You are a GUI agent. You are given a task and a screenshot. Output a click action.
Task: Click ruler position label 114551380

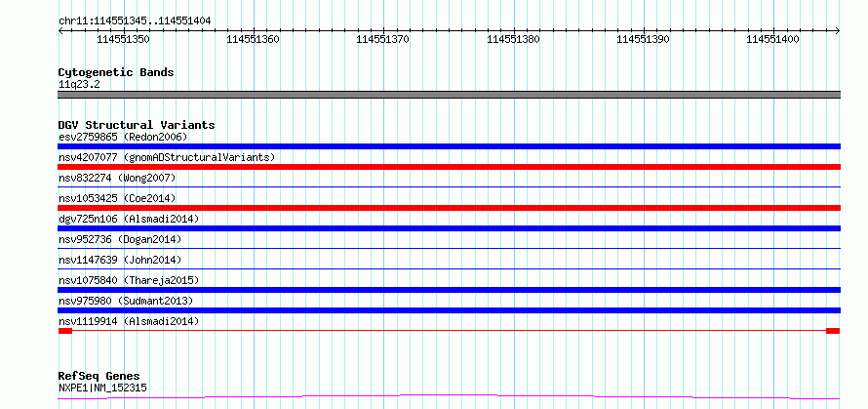513,39
